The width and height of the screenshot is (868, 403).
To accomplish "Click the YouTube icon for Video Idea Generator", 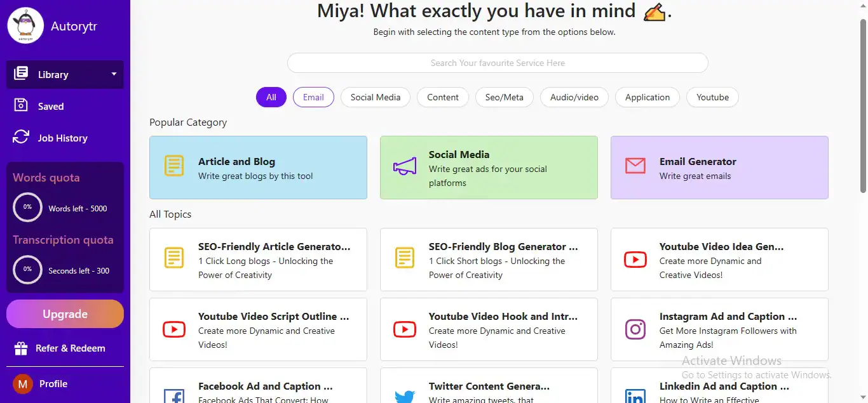I will 635,259.
